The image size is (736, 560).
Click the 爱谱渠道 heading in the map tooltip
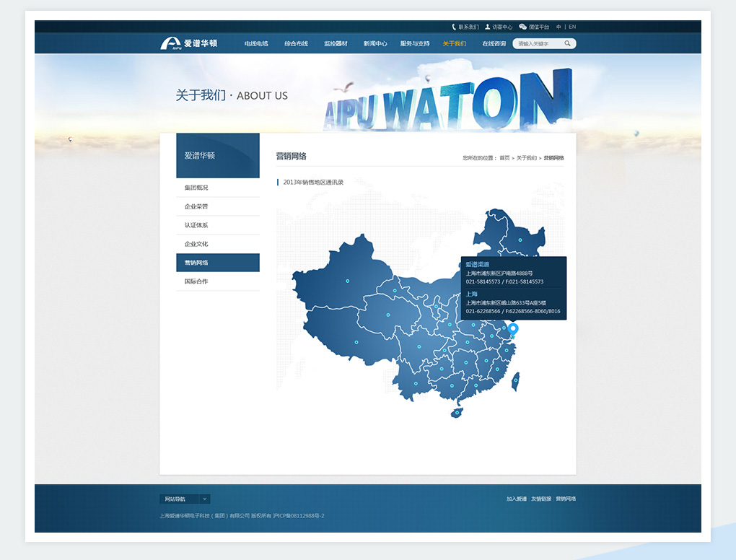click(x=478, y=264)
